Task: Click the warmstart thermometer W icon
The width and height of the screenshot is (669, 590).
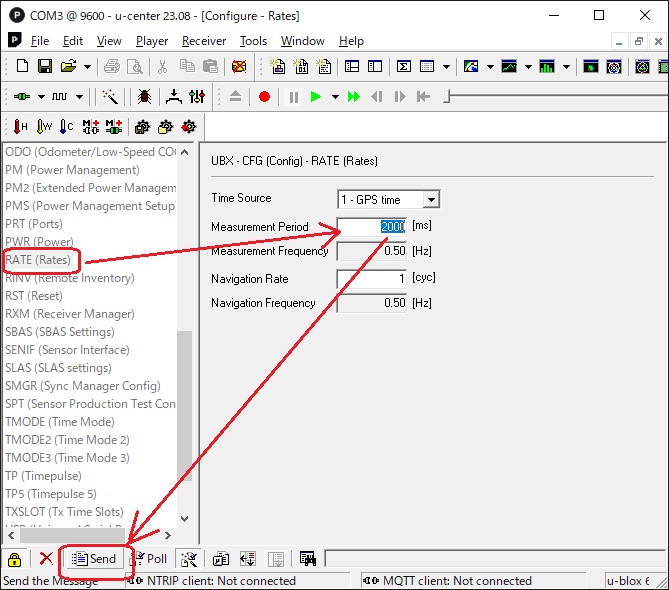Action: [x=44, y=127]
